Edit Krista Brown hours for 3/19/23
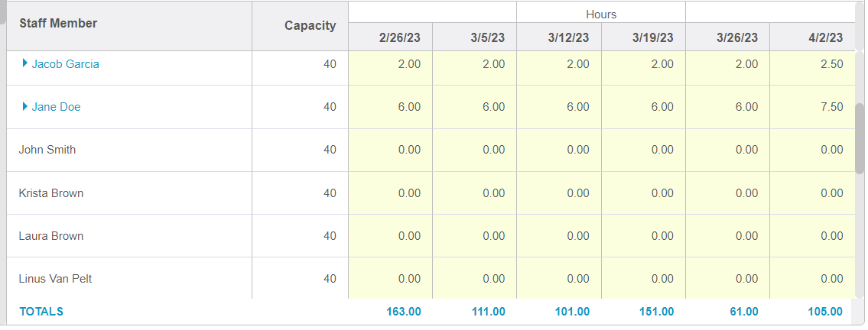This screenshot has height=330, width=868. coord(643,193)
